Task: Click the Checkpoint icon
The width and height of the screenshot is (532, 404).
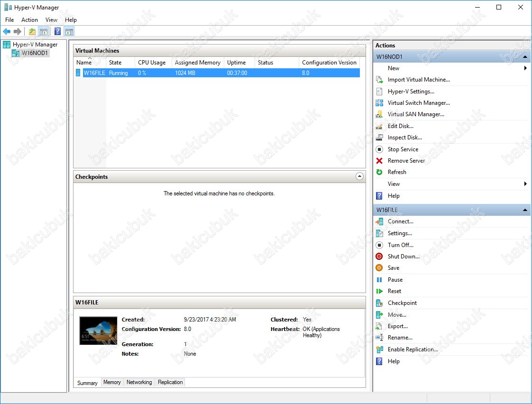Action: coord(379,303)
